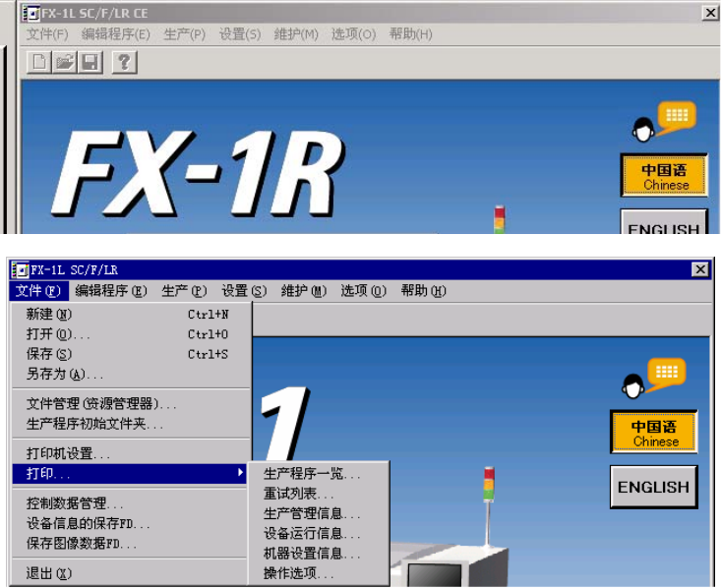Select 控制数据管理... menu entry

click(130, 503)
